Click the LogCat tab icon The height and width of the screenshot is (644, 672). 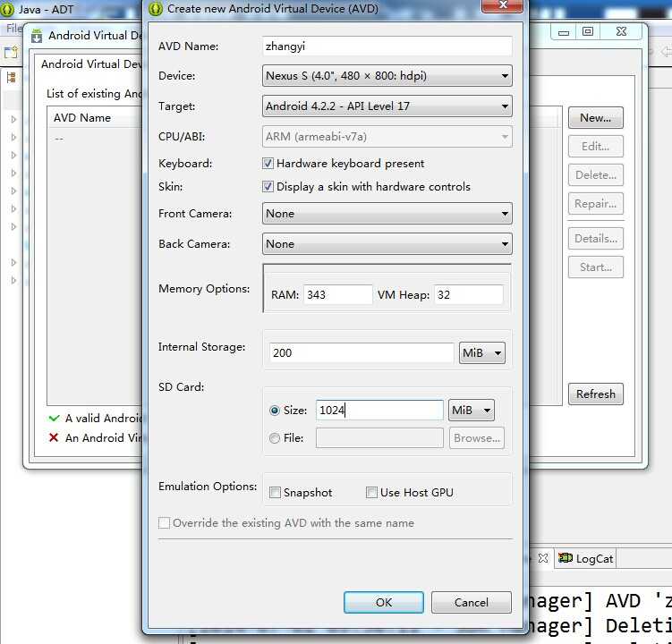click(566, 558)
